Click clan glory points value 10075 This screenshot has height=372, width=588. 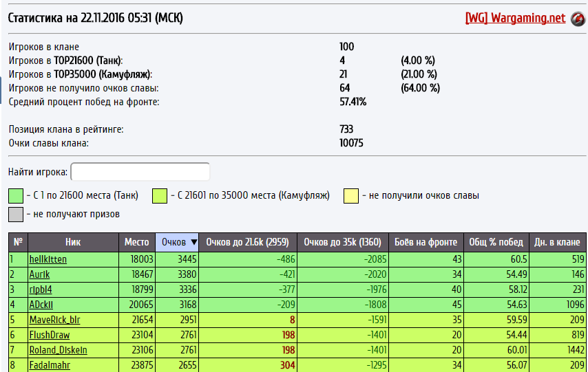pos(351,143)
